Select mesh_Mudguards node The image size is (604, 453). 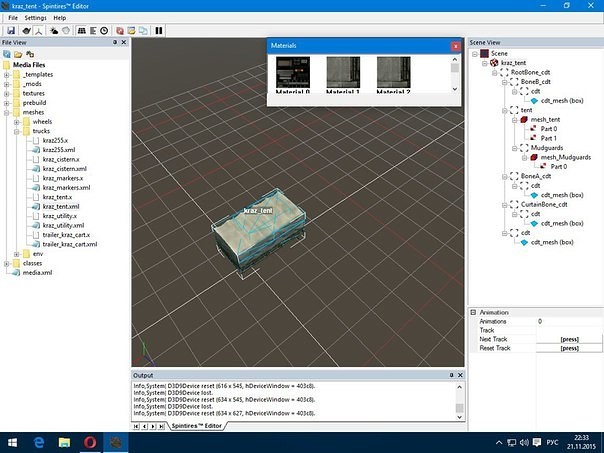(565, 157)
